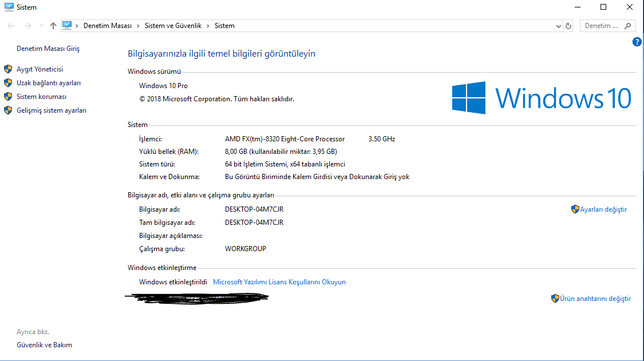
Task: Click shield icon next to Uzak bağlantı ayarları
Action: (x=8, y=83)
